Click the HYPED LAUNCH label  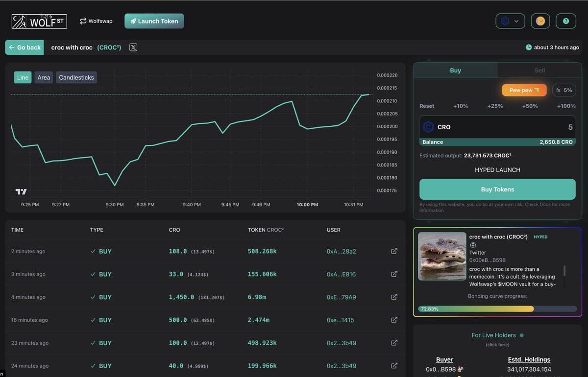click(497, 170)
